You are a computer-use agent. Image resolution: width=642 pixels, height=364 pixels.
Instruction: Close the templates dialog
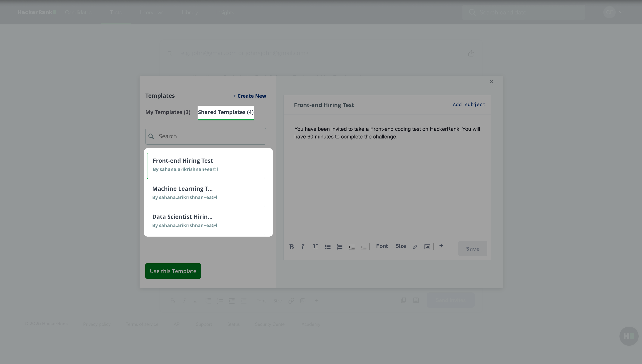tap(491, 82)
